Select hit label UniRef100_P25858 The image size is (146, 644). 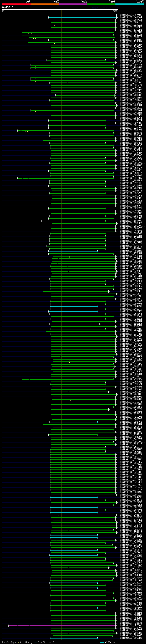[131, 538]
